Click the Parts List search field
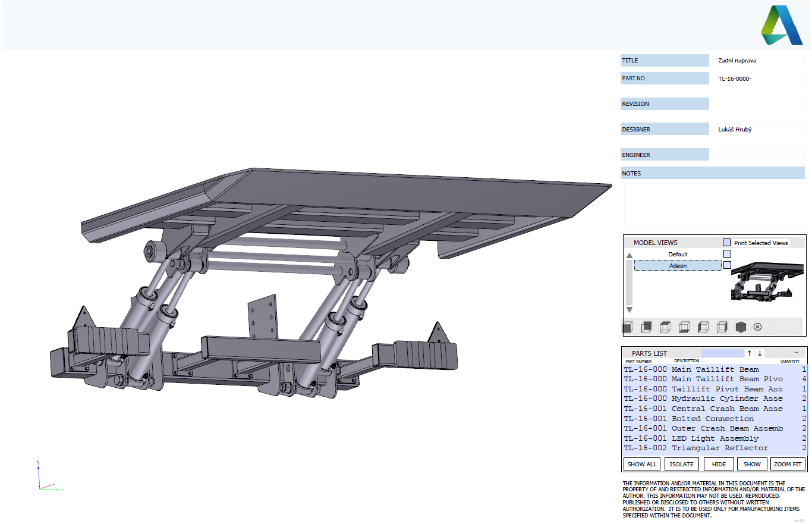This screenshot has width=812, height=524. coord(722,353)
